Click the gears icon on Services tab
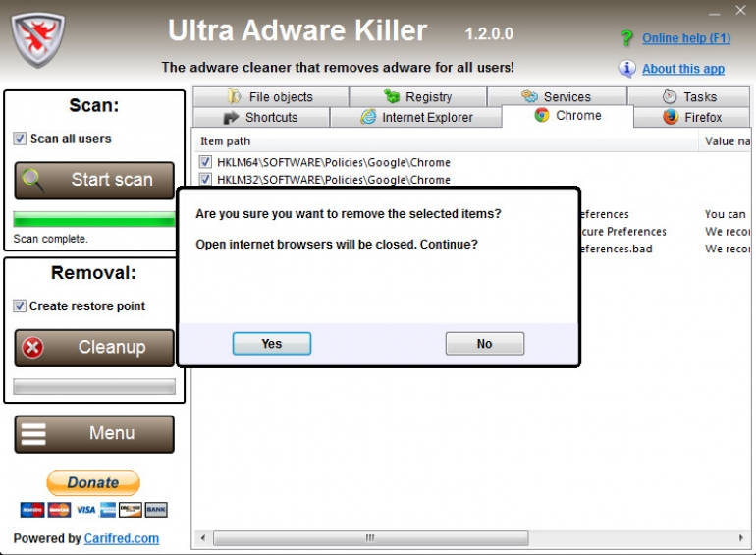The width and height of the screenshot is (756, 555). 529,96
